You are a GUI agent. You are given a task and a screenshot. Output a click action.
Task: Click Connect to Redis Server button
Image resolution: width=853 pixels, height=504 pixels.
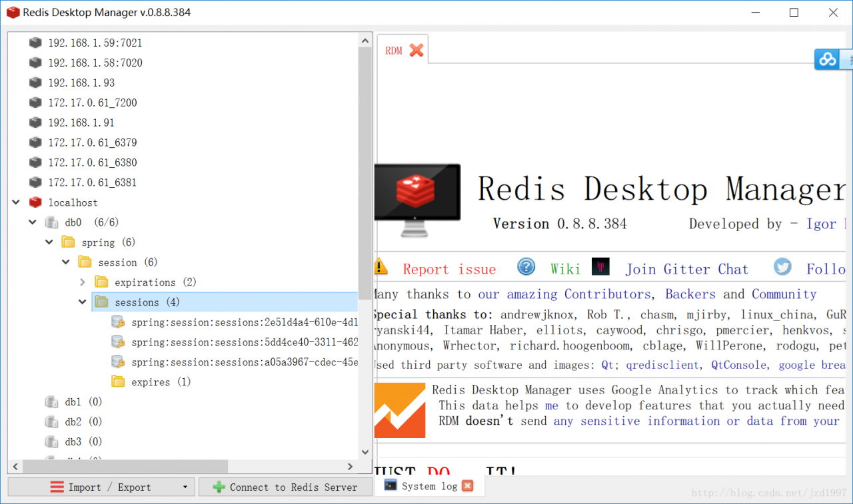point(286,487)
